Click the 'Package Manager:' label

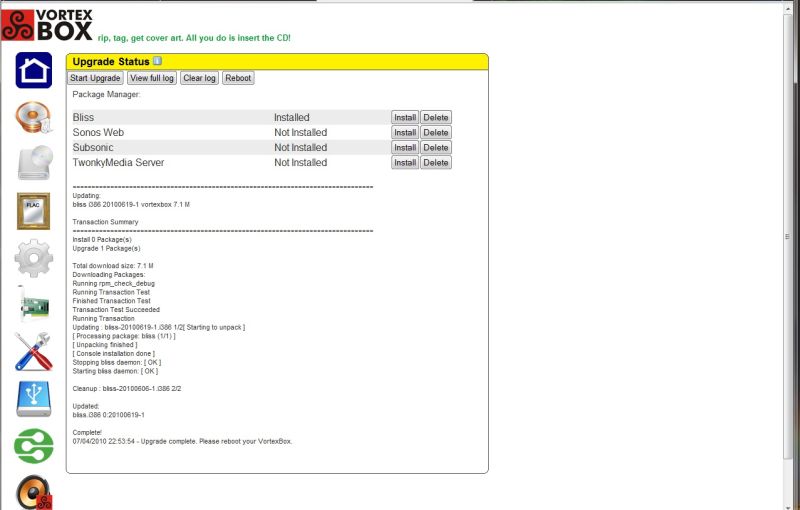[x=106, y=94]
